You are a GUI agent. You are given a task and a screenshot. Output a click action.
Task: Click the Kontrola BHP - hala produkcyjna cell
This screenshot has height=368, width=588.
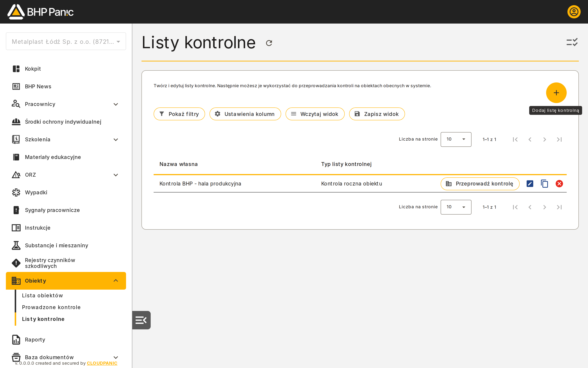[x=200, y=183]
